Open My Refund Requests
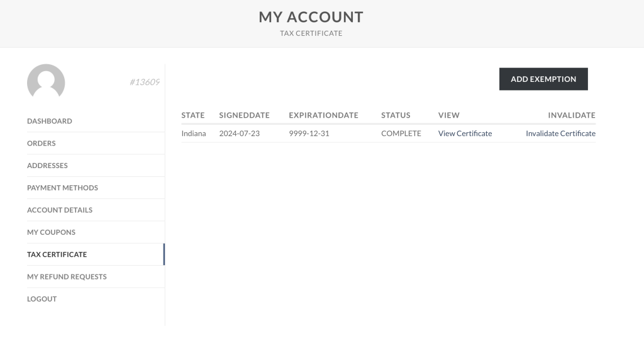644x340 pixels. point(67,277)
